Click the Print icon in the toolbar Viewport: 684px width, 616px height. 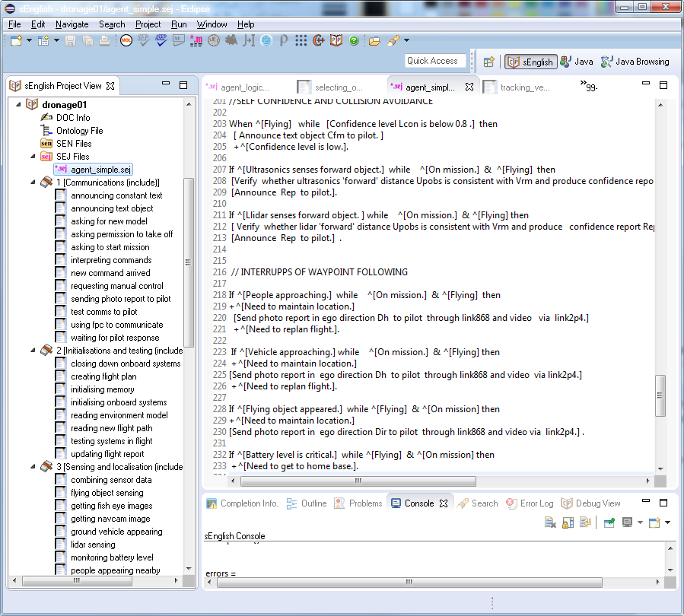coord(103,42)
